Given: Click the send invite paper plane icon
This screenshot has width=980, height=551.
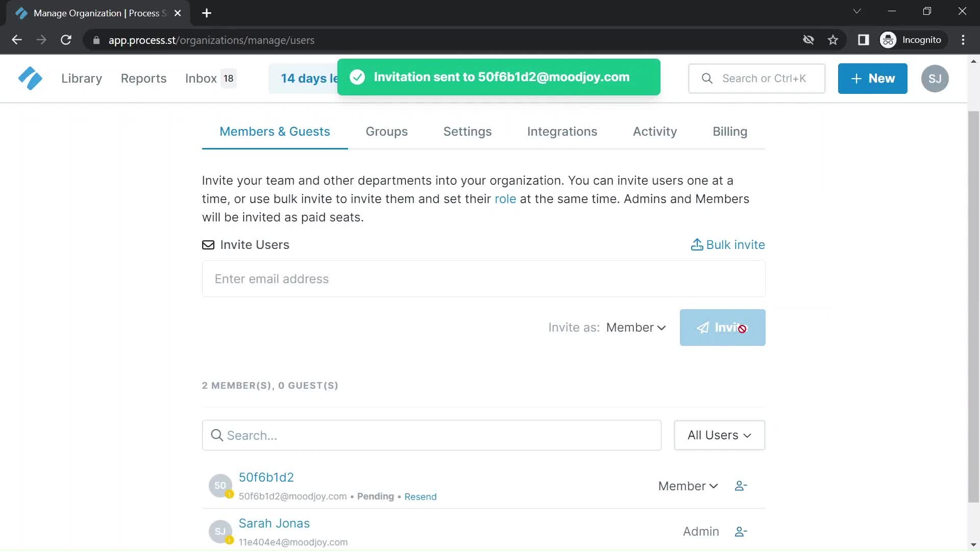Looking at the screenshot, I should click(703, 327).
